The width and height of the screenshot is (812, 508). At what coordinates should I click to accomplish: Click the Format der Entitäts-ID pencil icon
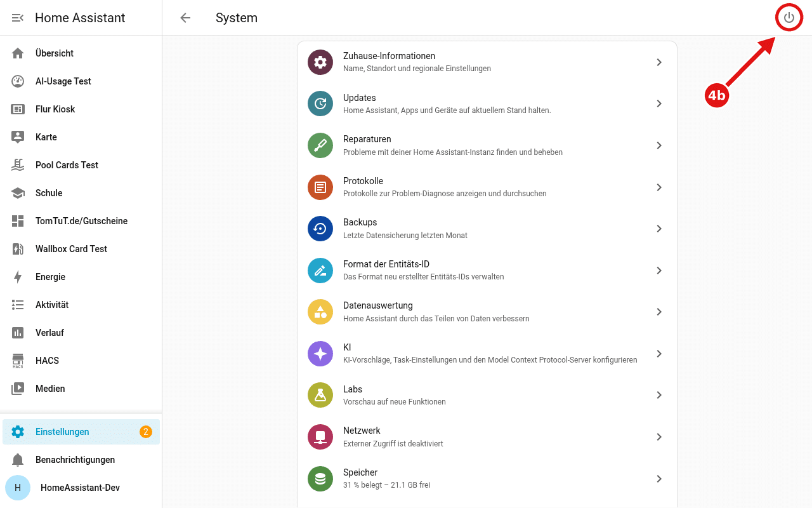pyautogui.click(x=320, y=271)
